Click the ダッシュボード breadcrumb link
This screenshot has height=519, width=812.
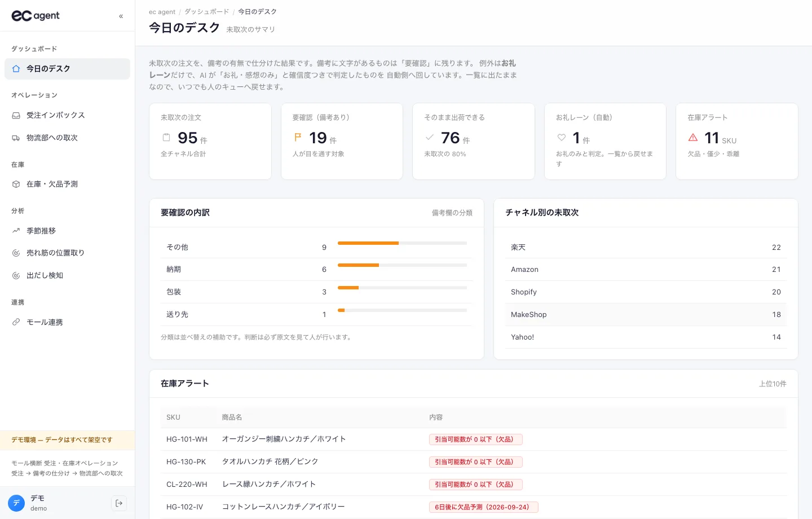point(207,12)
